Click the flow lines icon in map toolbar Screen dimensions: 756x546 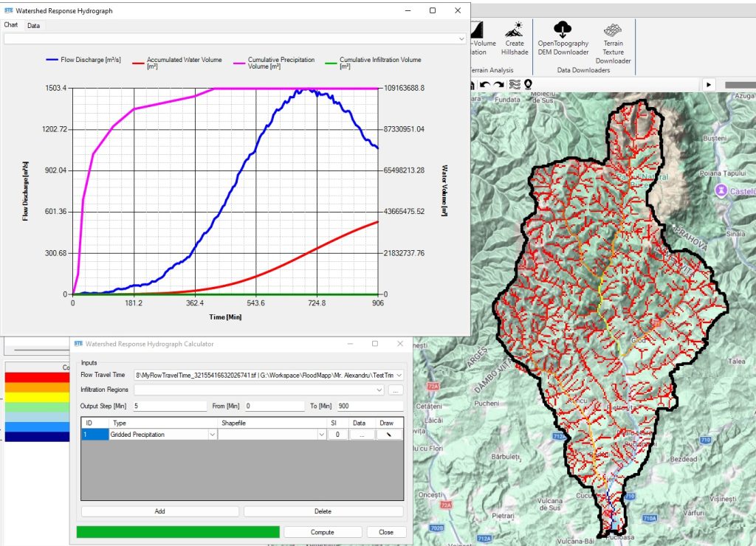515,85
